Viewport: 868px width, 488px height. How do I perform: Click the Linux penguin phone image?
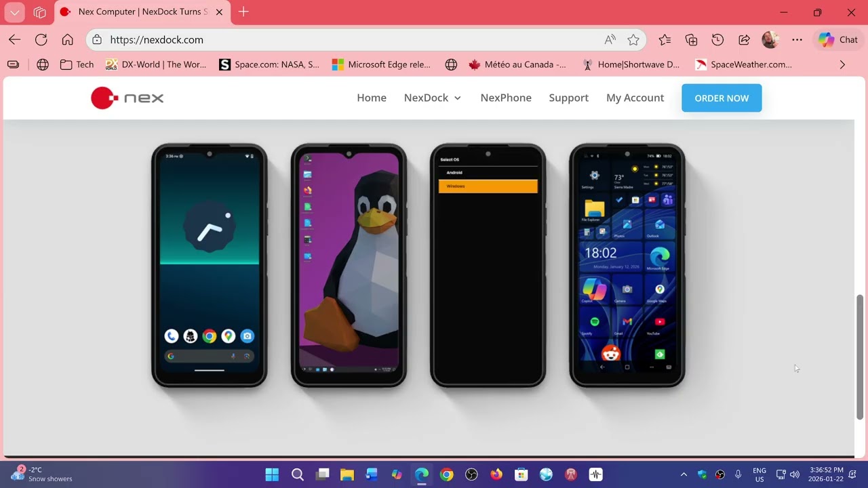349,266
